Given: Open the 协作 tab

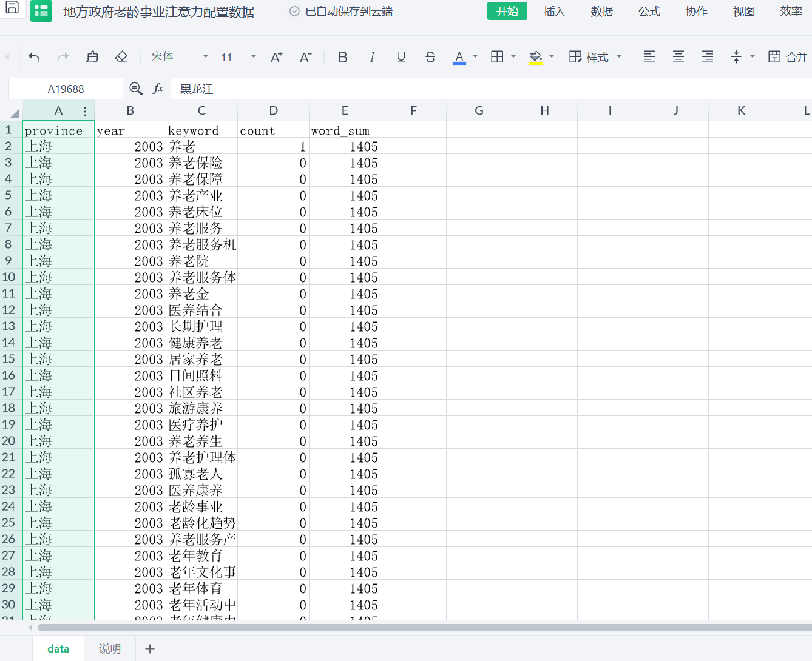Looking at the screenshot, I should coord(696,12).
